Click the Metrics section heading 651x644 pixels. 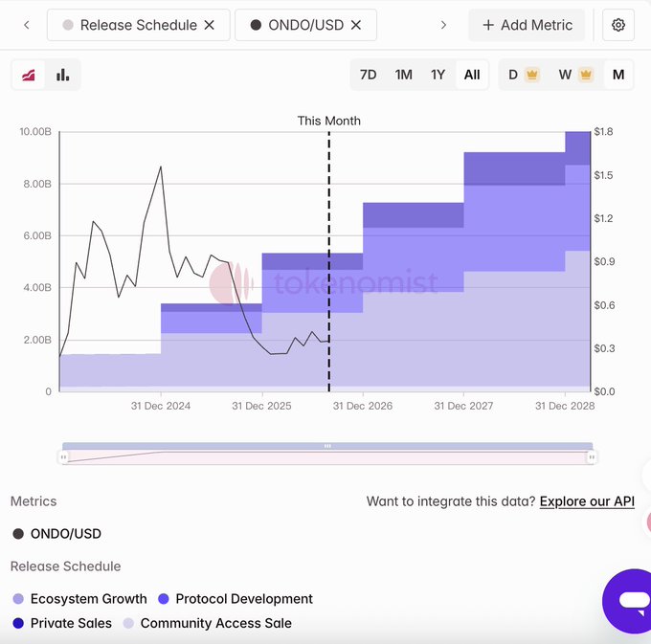pyautogui.click(x=34, y=501)
